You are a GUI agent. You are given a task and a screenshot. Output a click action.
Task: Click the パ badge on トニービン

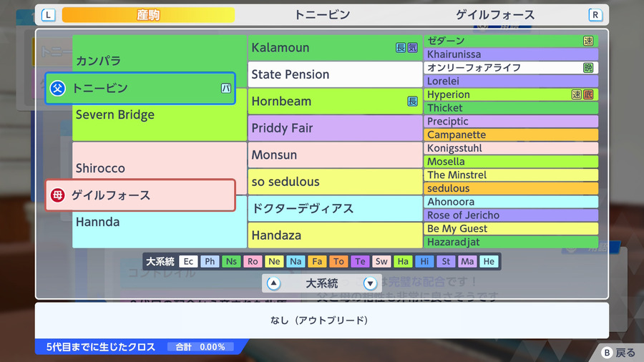click(226, 88)
